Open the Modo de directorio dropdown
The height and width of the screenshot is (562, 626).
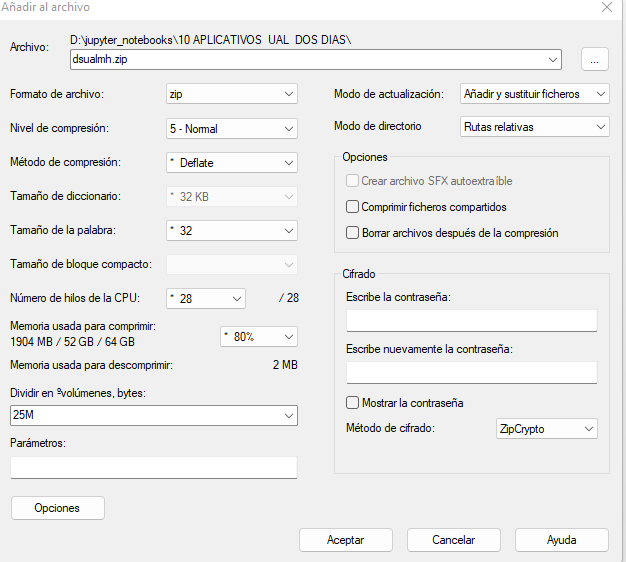(533, 127)
